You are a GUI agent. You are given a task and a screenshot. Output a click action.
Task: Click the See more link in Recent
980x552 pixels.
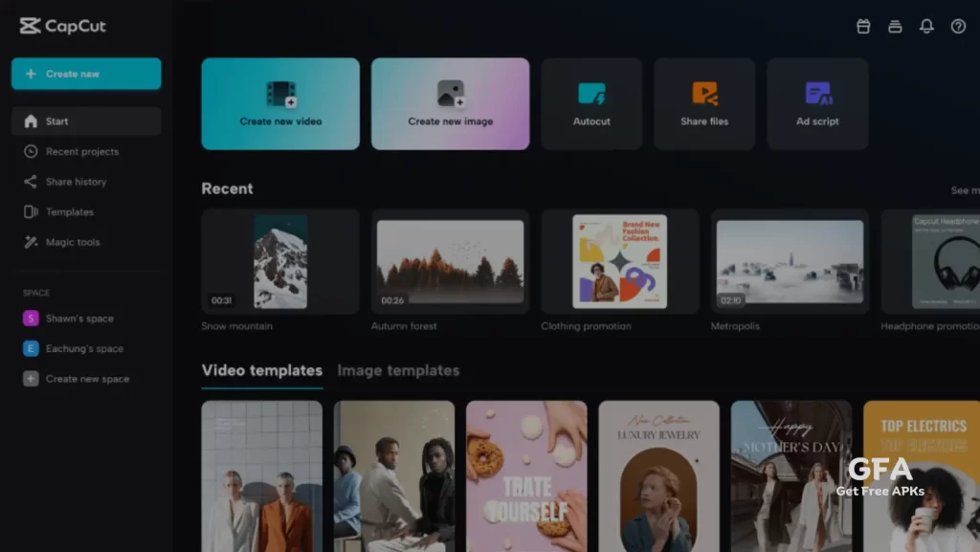tap(966, 190)
